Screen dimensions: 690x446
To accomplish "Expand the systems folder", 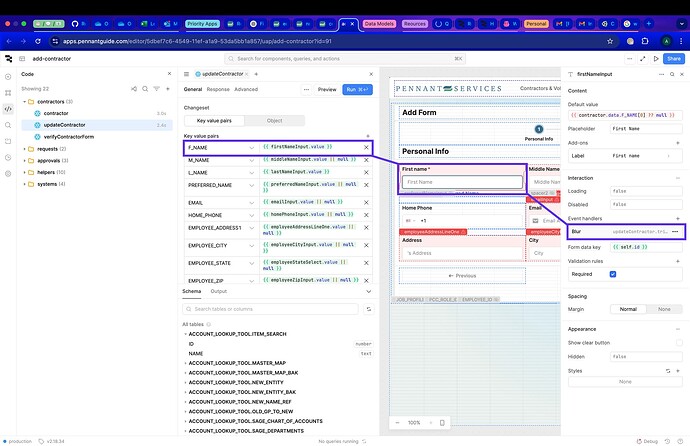I will tap(25, 184).
